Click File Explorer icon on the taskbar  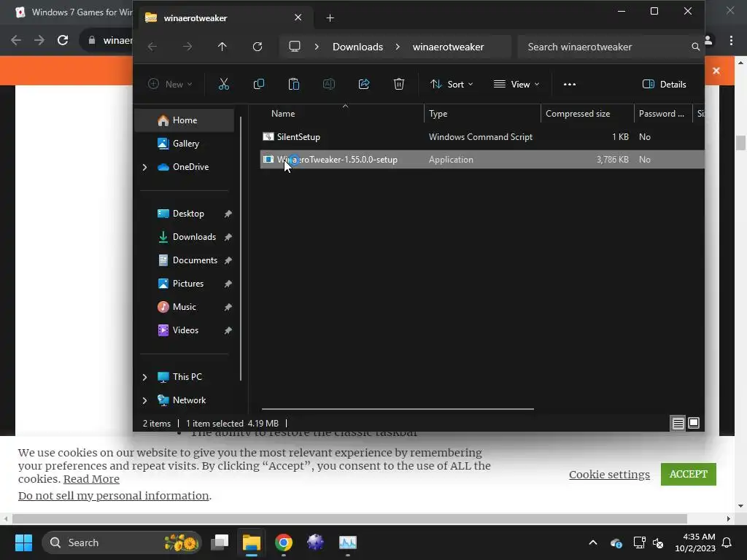pos(252,542)
